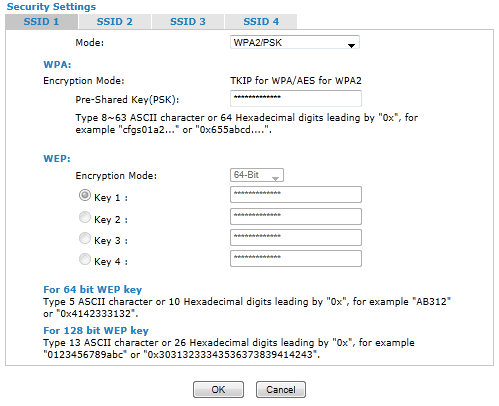This screenshot has height=406, width=499.
Task: Click the For 128 bit WEP key heading
Action: point(96,330)
